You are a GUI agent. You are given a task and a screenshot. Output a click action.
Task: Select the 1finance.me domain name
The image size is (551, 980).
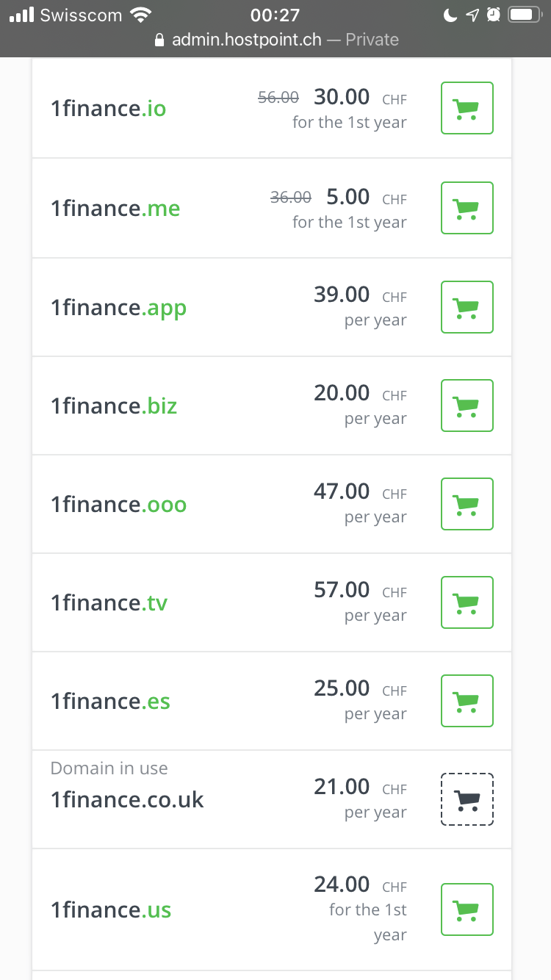pyautogui.click(x=115, y=209)
